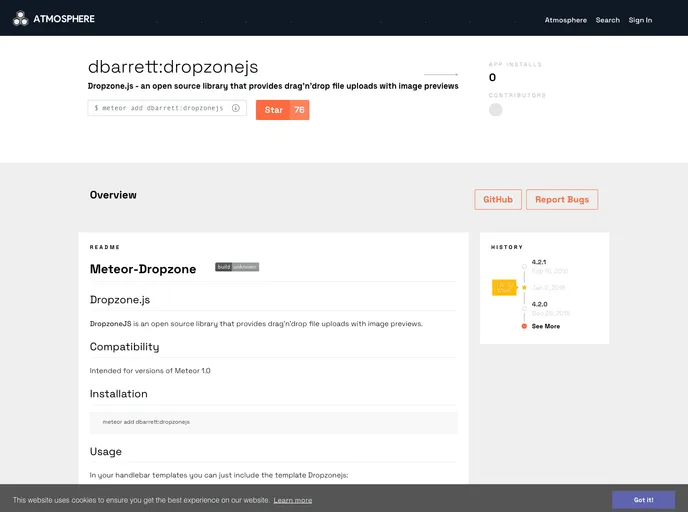
Task: Click Sign In in the header
Action: tap(640, 20)
